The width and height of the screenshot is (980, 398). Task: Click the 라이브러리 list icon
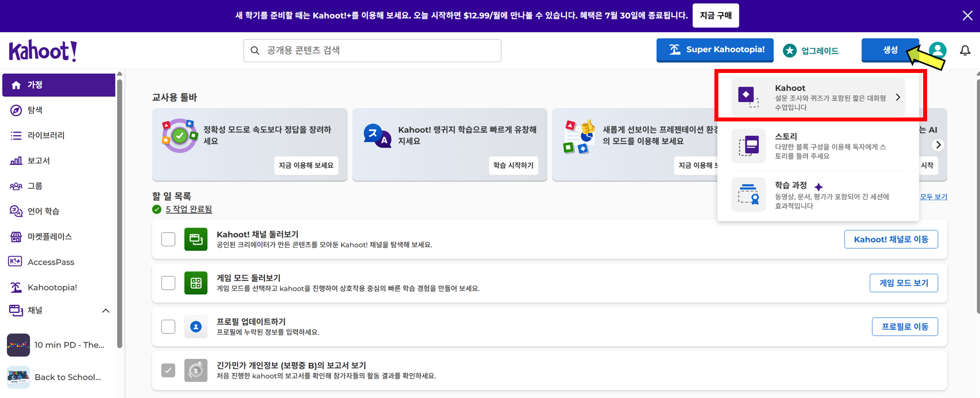pos(16,136)
